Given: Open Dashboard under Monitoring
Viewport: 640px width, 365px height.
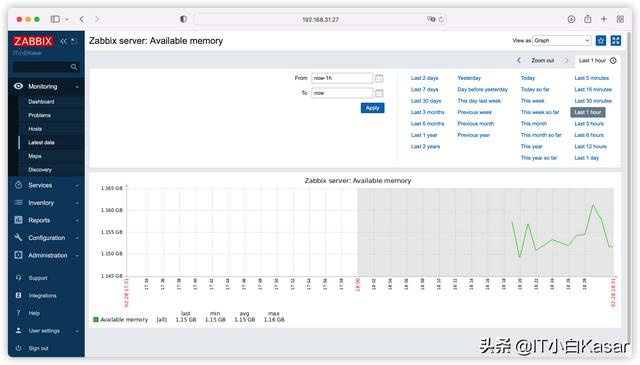Looking at the screenshot, I should coord(41,102).
